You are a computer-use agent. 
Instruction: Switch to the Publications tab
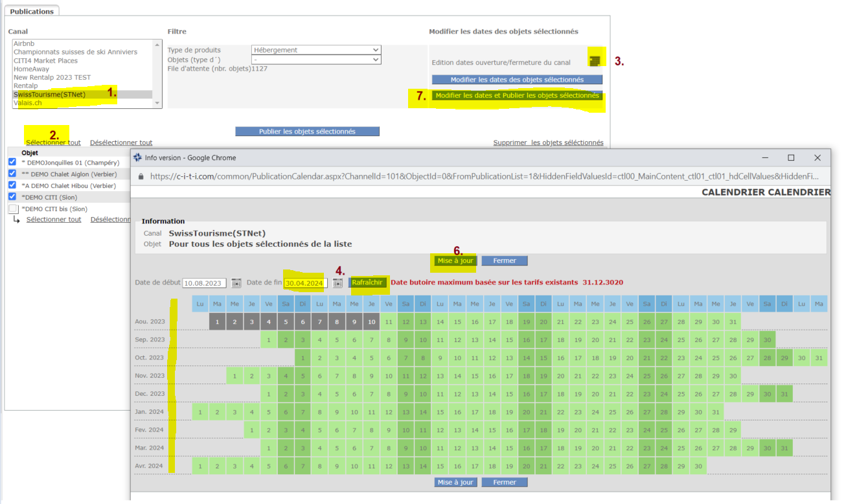tap(32, 11)
